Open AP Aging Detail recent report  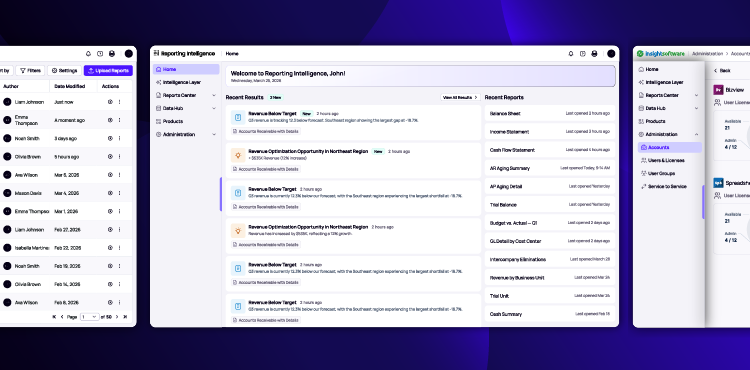pyautogui.click(x=550, y=186)
